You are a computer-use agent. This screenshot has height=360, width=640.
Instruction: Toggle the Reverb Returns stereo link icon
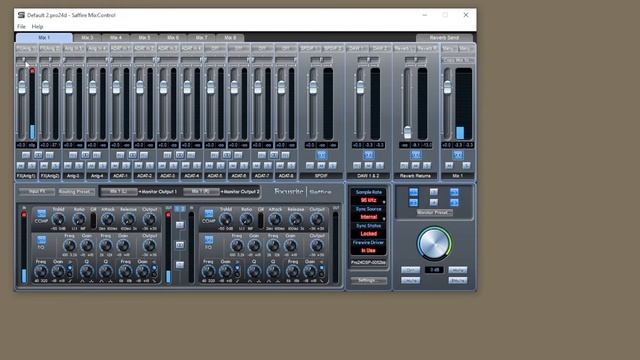(416, 155)
